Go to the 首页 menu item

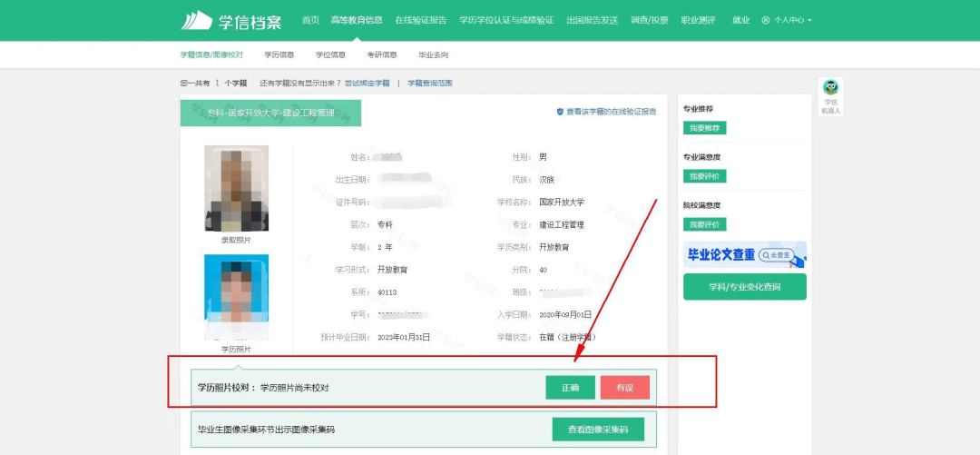(x=310, y=20)
